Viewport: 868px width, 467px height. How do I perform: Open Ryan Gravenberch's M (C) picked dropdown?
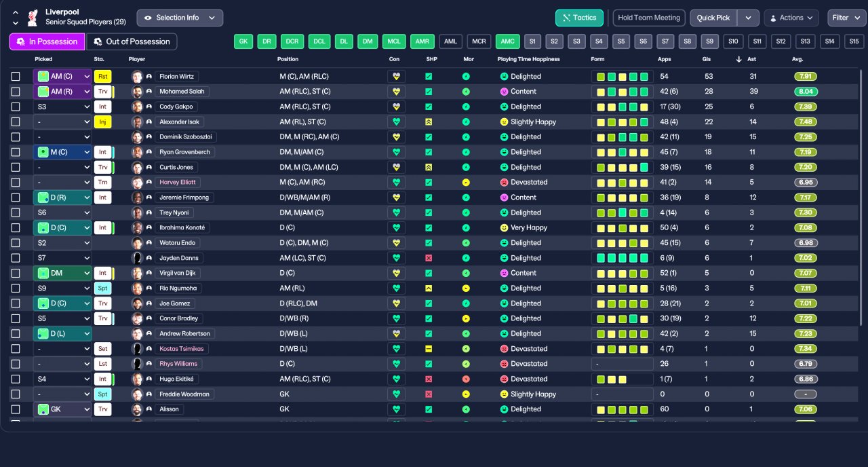tap(62, 152)
